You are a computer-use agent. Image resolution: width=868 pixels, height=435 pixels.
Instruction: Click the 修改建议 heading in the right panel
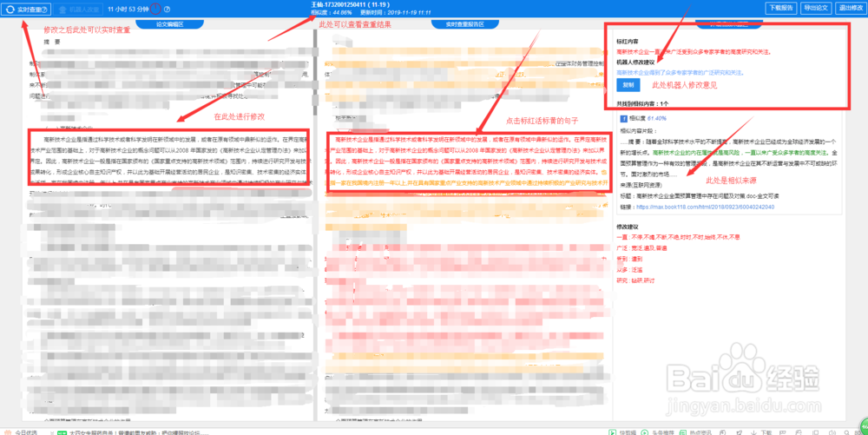(x=628, y=227)
